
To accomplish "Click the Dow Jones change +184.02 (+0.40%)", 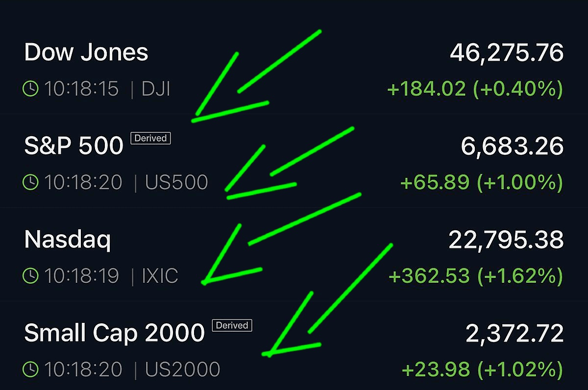I will (x=475, y=89).
